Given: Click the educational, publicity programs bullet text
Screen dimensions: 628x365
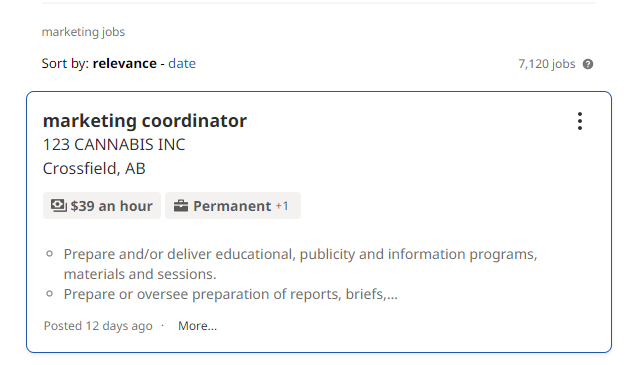Looking at the screenshot, I should 300,254.
